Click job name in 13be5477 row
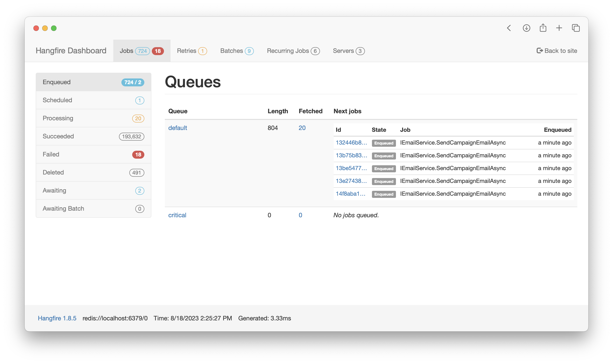This screenshot has height=364, width=613. [x=453, y=168]
